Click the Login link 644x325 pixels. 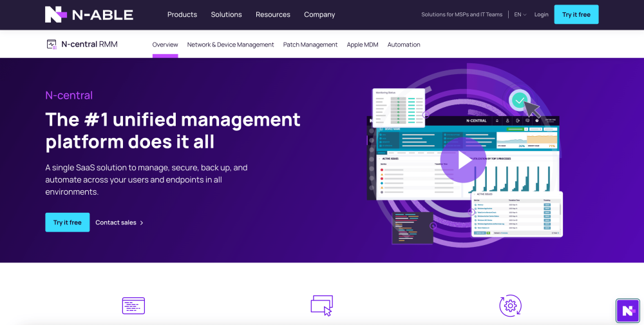(541, 14)
